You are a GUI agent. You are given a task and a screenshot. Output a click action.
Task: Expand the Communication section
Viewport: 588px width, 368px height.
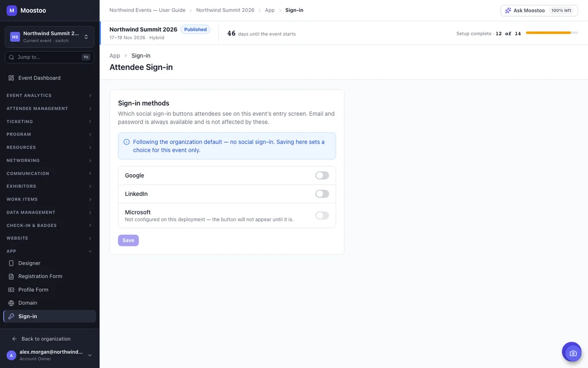point(49,174)
